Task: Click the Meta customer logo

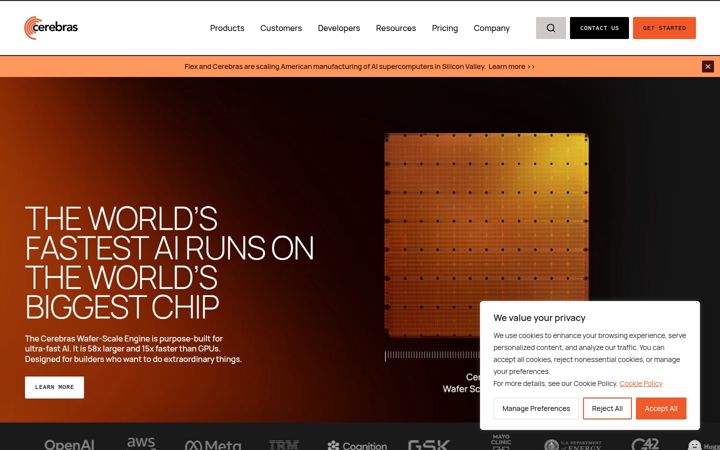Action: pyautogui.click(x=213, y=444)
